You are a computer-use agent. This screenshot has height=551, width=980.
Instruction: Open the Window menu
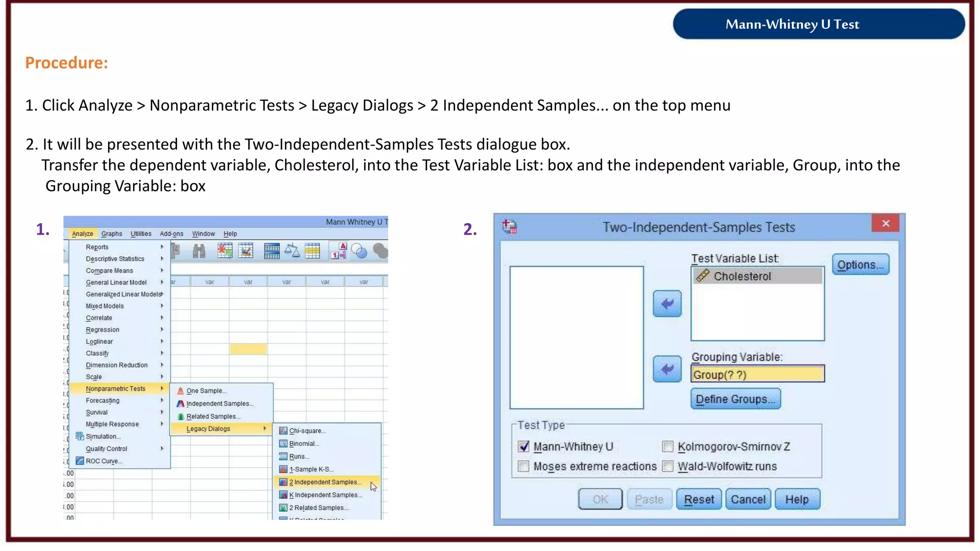203,234
